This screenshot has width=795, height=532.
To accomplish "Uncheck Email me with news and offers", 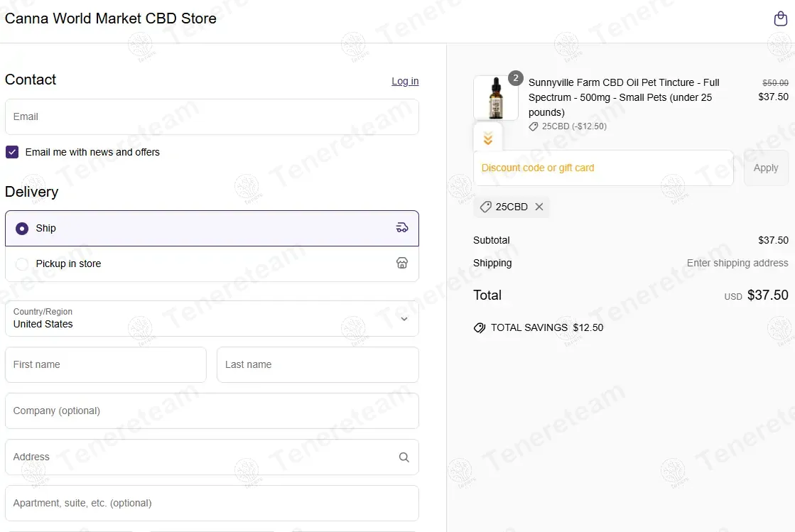I will (12, 152).
